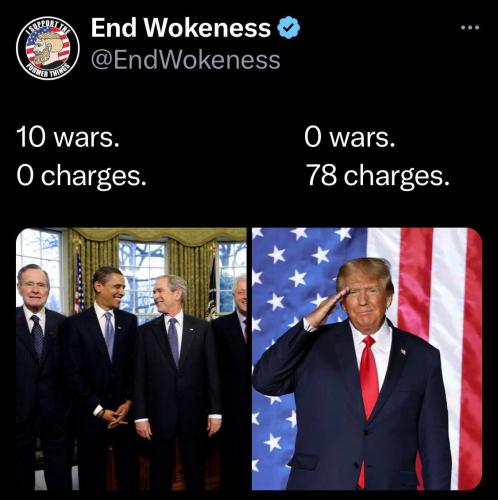Open the End Wokeness profile avatar
Screen dimensions: 498x500
point(48,48)
